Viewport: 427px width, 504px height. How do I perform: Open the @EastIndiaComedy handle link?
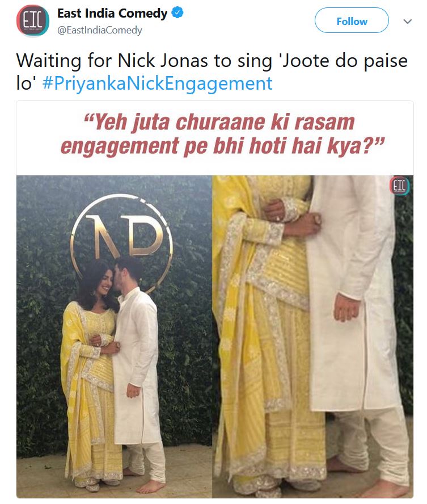(100, 30)
